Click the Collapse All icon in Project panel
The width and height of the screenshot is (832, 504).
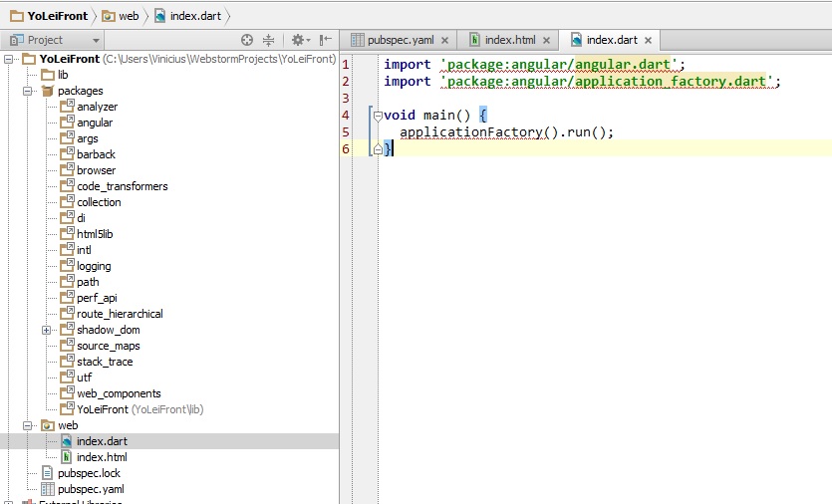pos(268,40)
